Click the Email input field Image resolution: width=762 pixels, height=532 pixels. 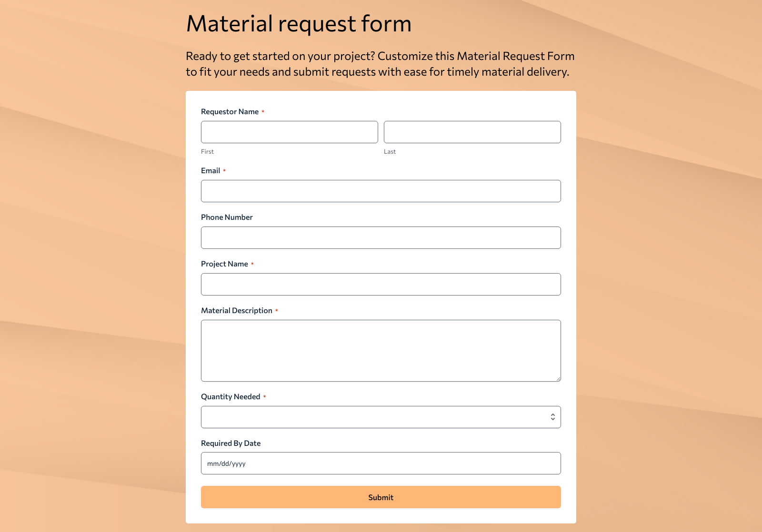(381, 191)
